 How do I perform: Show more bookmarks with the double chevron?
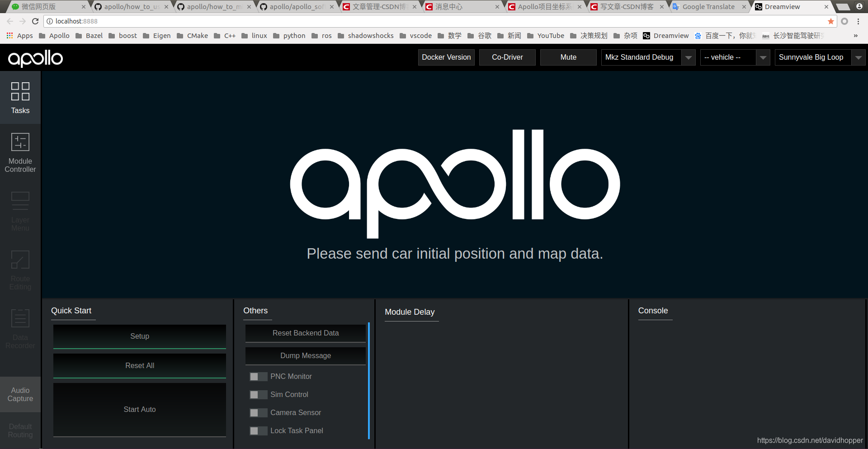tap(855, 36)
